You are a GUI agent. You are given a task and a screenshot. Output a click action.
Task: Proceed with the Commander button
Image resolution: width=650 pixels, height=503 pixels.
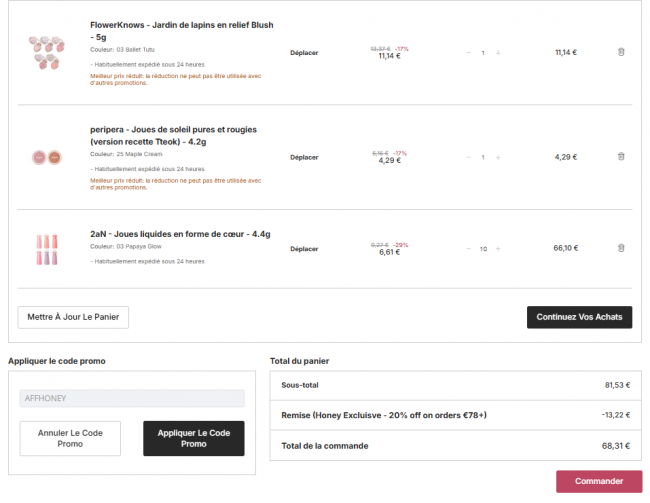coord(599,481)
